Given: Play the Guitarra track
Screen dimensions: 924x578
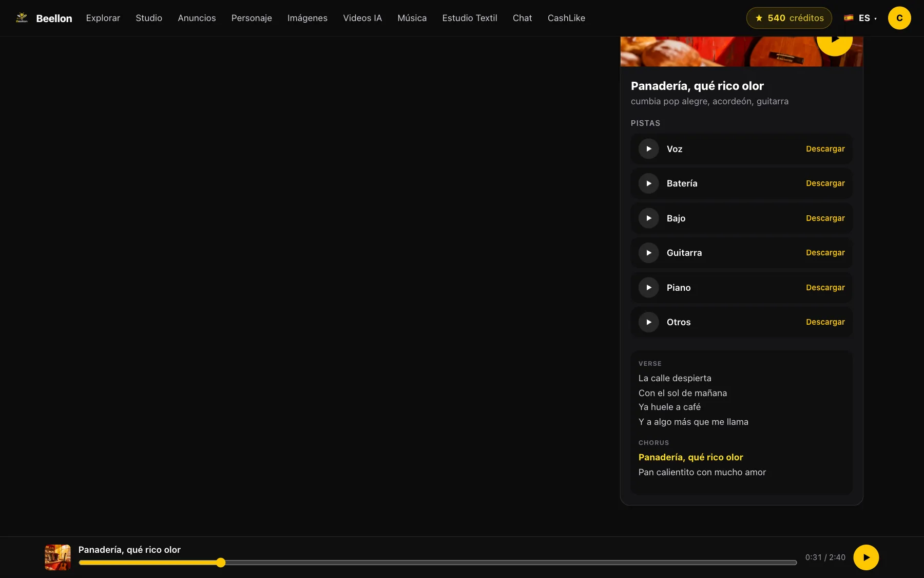Looking at the screenshot, I should (648, 253).
